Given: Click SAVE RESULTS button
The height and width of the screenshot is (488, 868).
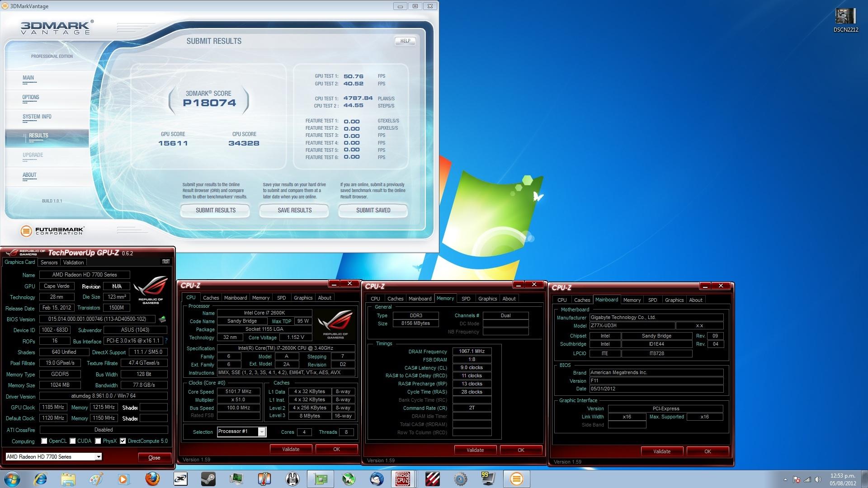Looking at the screenshot, I should (x=294, y=211).
